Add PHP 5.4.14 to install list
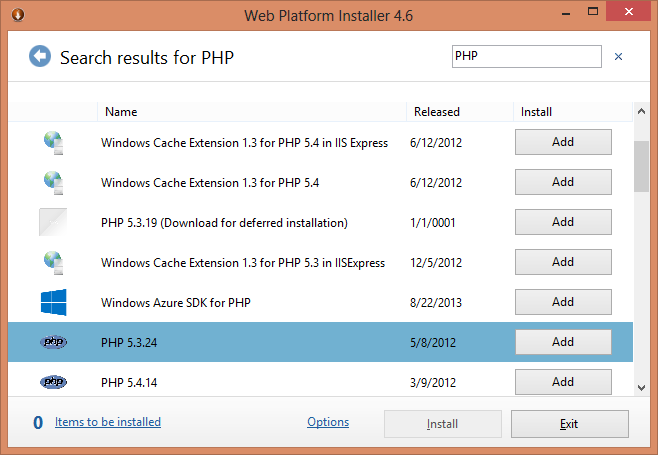The width and height of the screenshot is (658, 455). tap(563, 382)
